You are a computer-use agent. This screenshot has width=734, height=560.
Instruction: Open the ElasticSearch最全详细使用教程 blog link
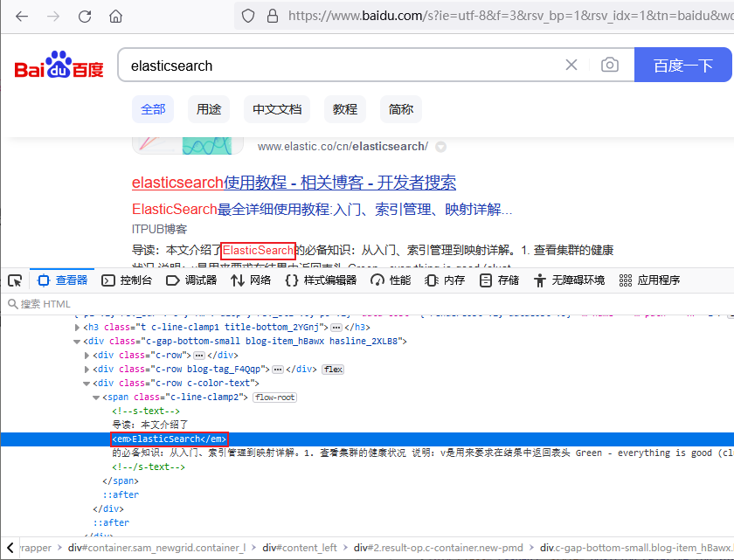pos(322,209)
